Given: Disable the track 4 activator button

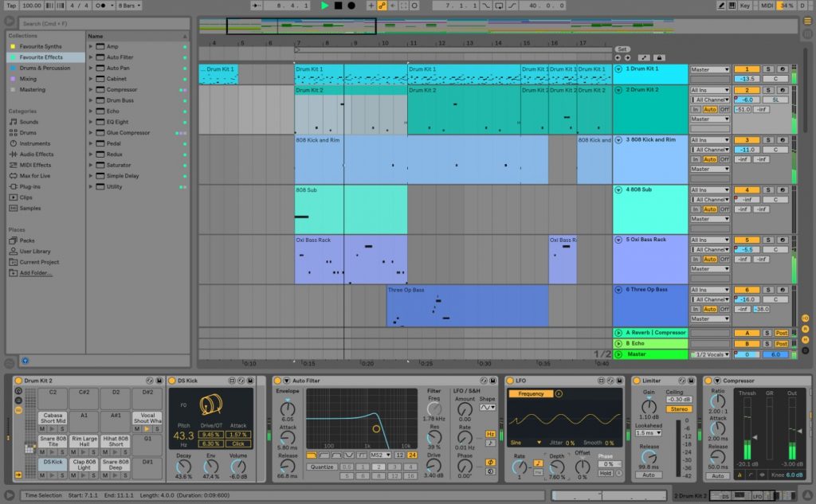Looking at the screenshot, I should click(x=747, y=190).
